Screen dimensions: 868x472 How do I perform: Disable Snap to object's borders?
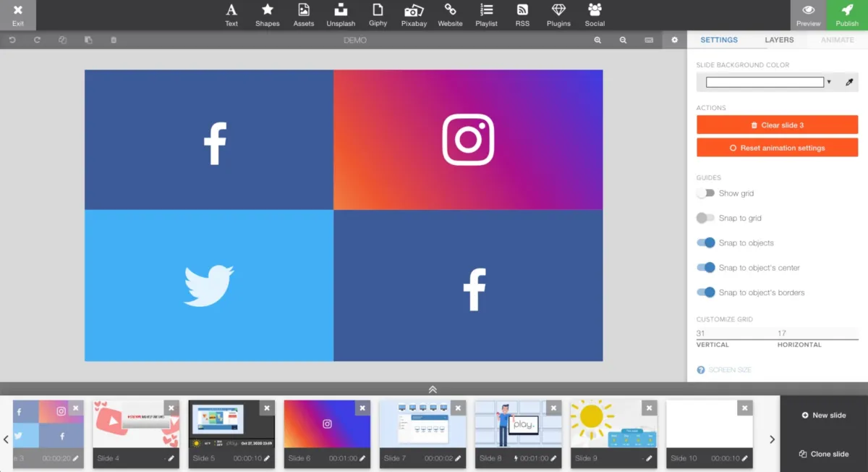(706, 292)
